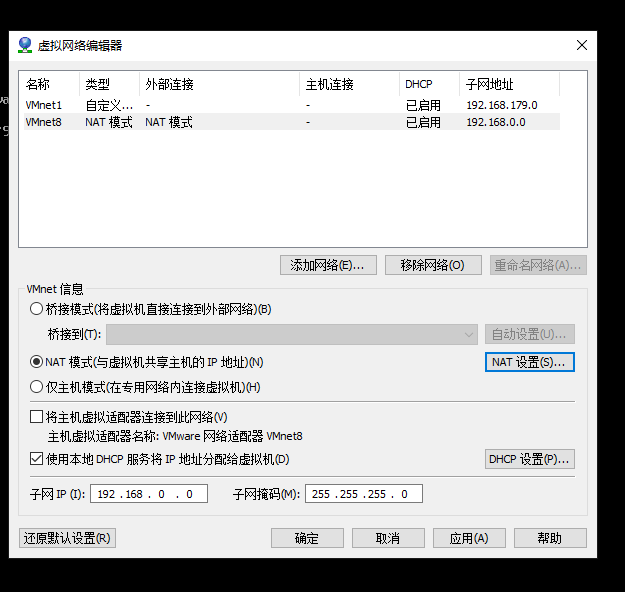The image size is (625, 592).
Task: Click the 应用(A) button
Action: (x=469, y=538)
